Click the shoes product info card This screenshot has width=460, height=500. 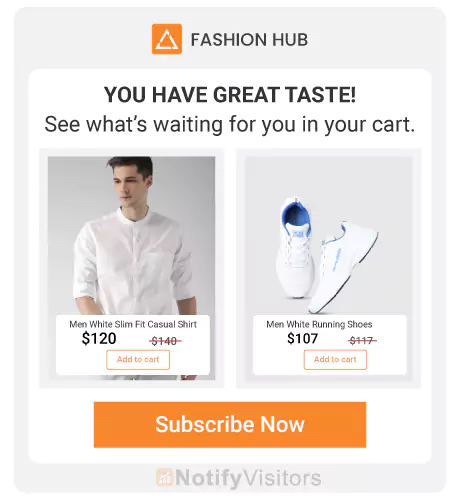pyautogui.click(x=330, y=345)
